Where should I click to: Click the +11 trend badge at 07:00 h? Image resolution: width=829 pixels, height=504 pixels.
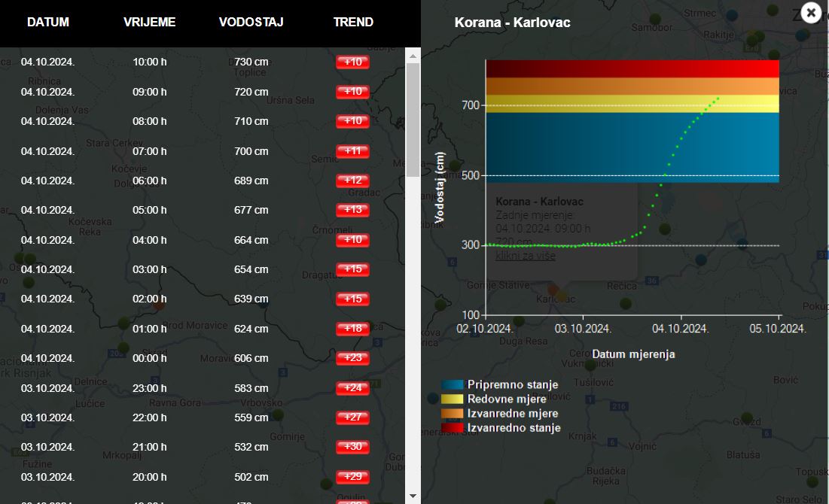point(352,151)
